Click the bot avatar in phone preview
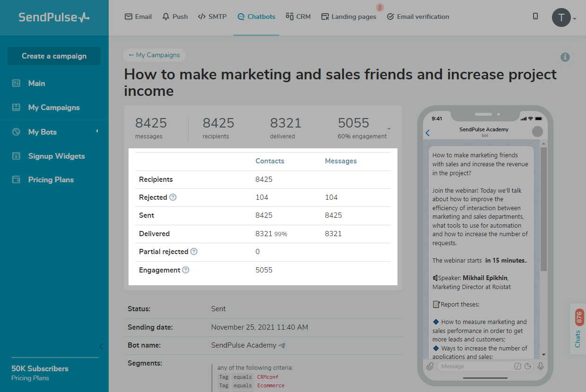The height and width of the screenshot is (392, 586). point(537,132)
